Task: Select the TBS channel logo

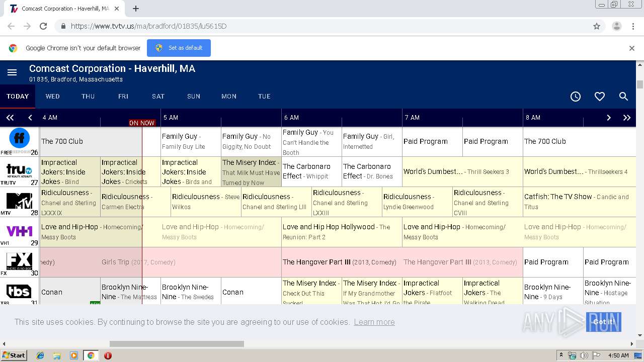Action: click(x=19, y=291)
